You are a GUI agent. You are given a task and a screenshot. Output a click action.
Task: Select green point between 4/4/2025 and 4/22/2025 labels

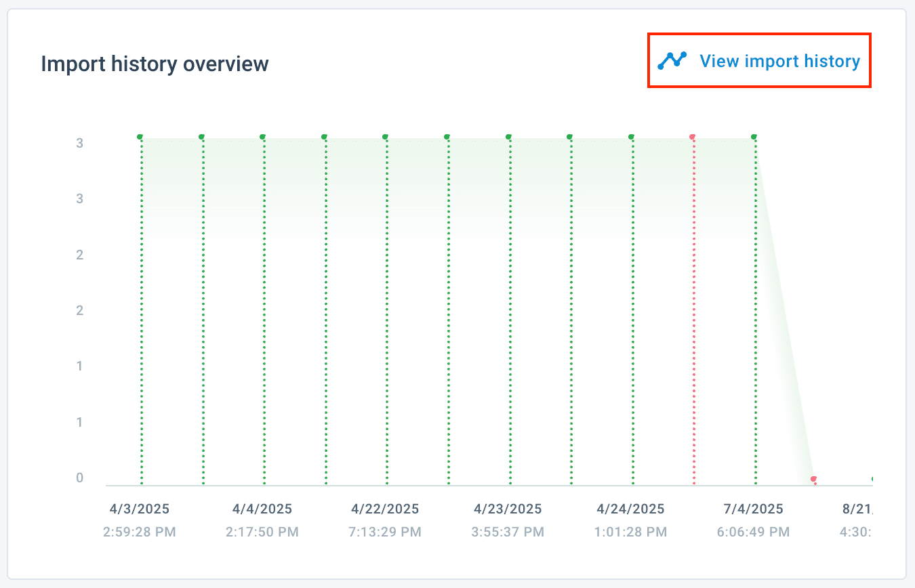click(324, 137)
